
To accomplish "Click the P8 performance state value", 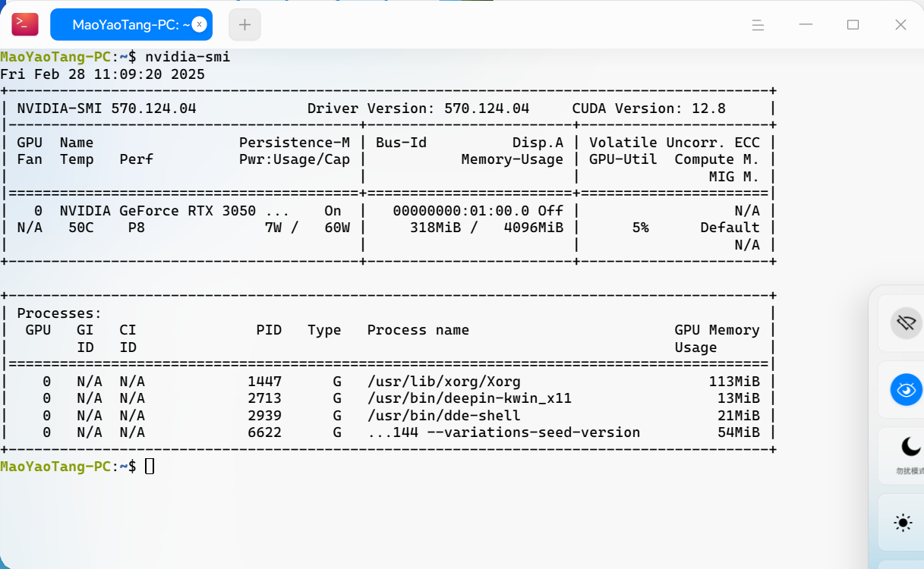I will (x=137, y=228).
